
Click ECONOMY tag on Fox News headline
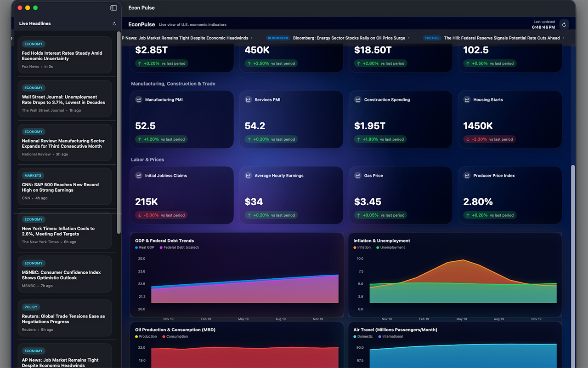(34, 44)
